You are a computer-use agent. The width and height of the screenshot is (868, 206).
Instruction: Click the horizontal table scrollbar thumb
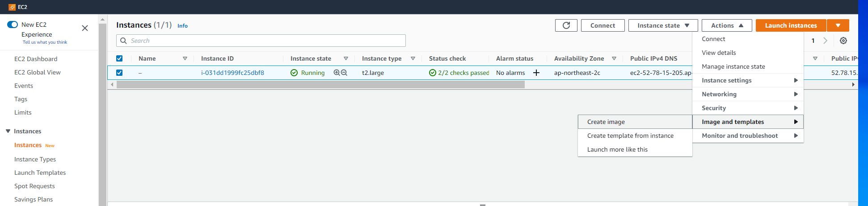tap(320, 85)
